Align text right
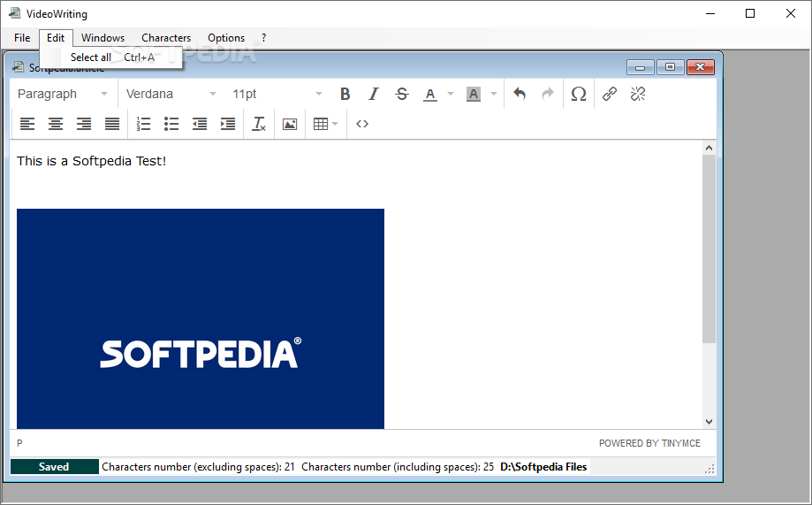812x505 pixels. pos(84,124)
